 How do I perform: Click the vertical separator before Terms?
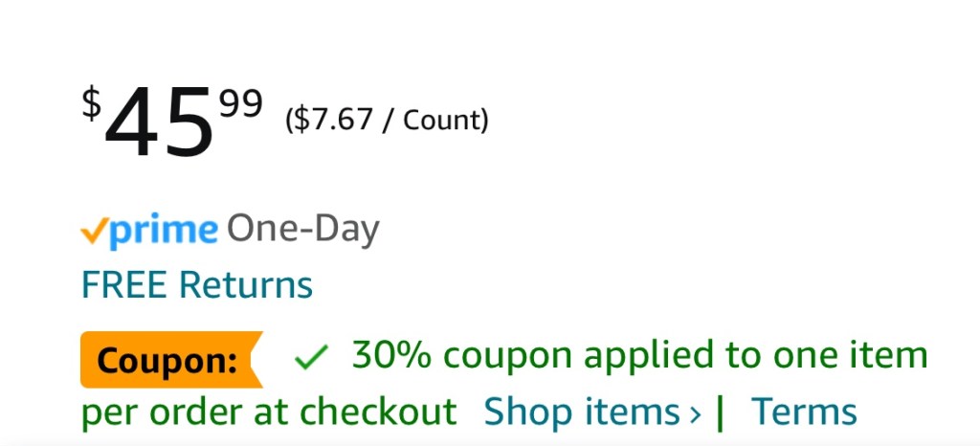point(721,412)
